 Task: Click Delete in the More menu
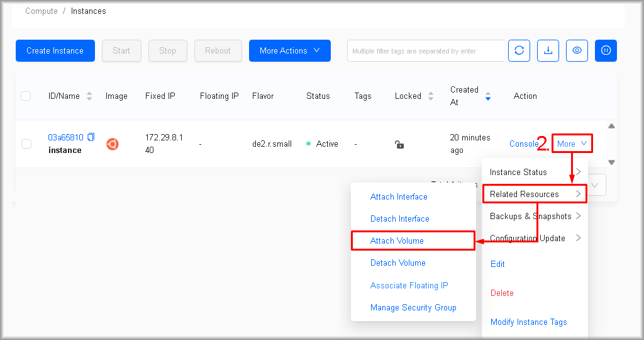[x=502, y=293]
